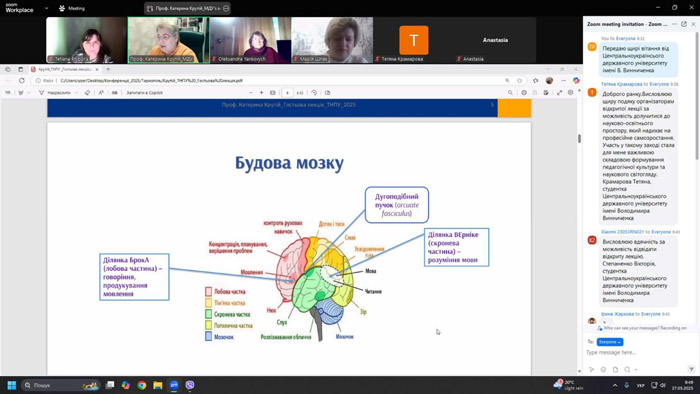
Task: Open the emoji picker in chat
Action: point(603,369)
